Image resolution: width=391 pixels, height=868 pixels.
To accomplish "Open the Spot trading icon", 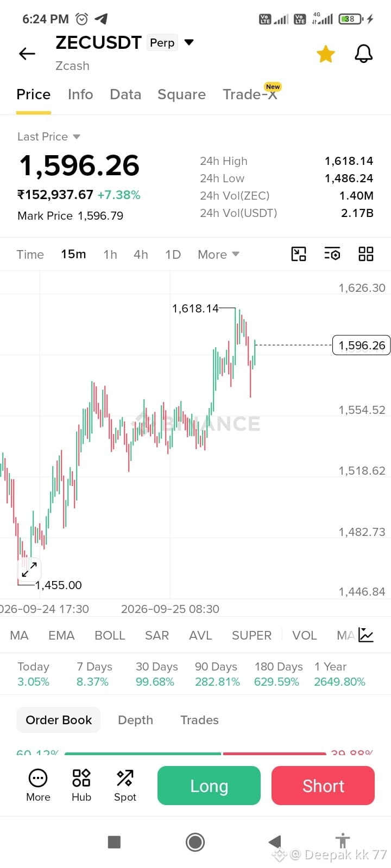I will [x=125, y=785].
